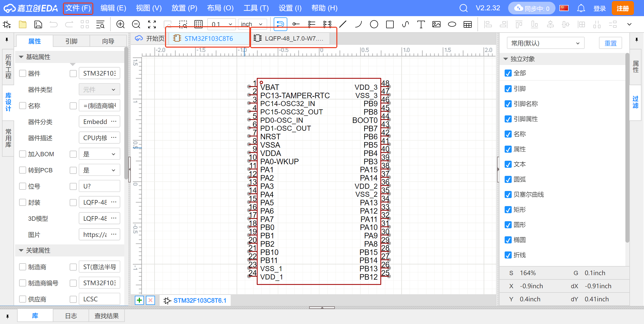This screenshot has width=644, height=324.
Task: Click the insert image tool icon
Action: 436,24
